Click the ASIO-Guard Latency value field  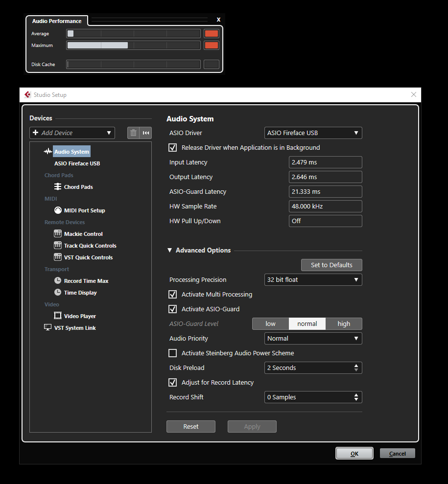tap(326, 192)
